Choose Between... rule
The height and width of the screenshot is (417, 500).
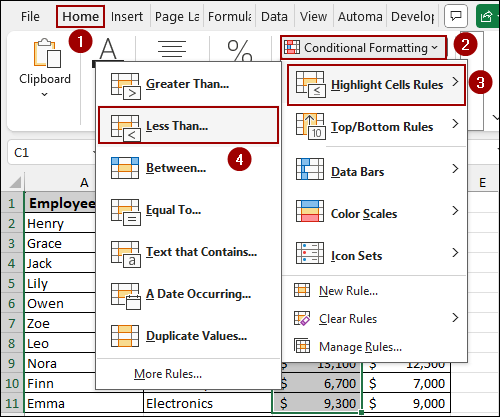coord(188,168)
